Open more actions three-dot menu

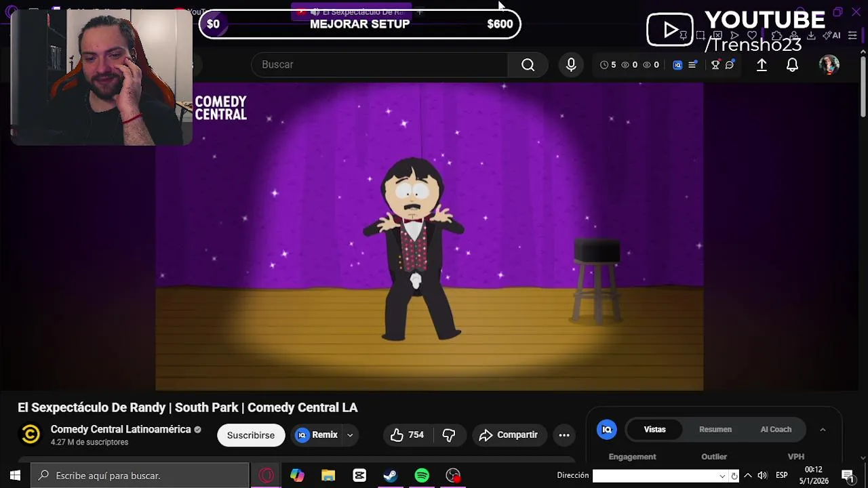point(564,435)
